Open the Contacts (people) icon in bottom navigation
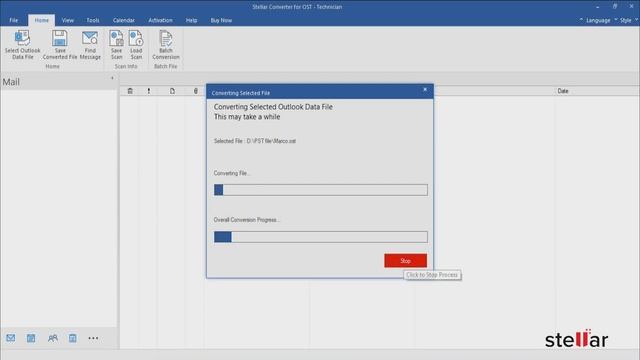 tap(53, 338)
